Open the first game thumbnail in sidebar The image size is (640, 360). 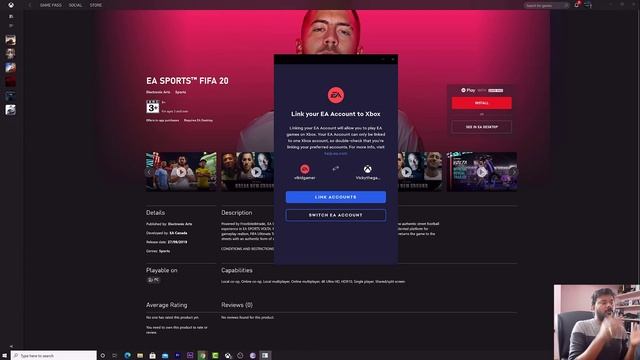click(x=11, y=40)
